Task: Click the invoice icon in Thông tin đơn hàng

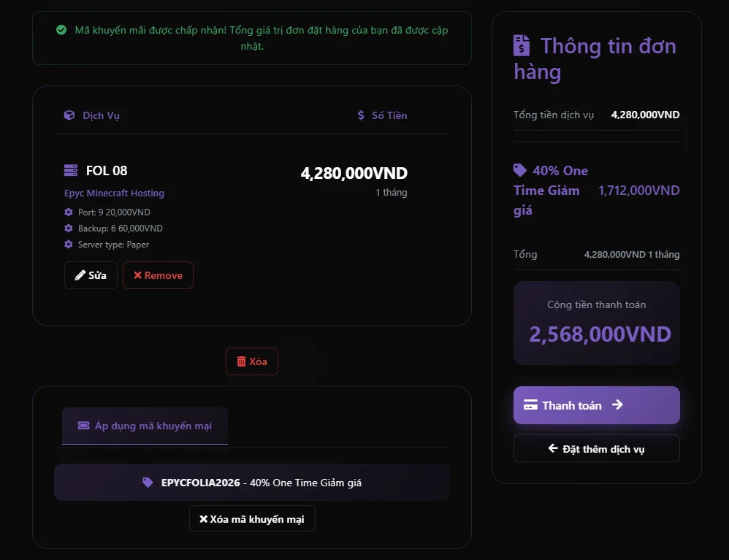Action: pyautogui.click(x=522, y=46)
